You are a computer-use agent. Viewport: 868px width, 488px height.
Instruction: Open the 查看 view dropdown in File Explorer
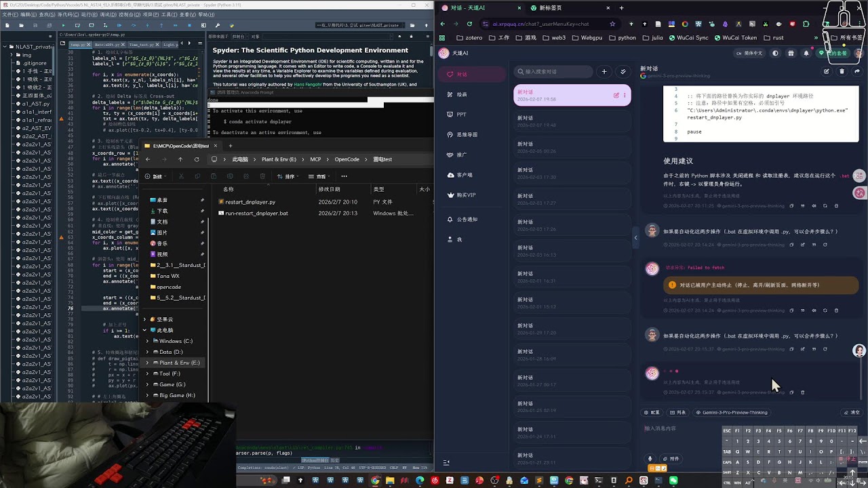coord(321,176)
